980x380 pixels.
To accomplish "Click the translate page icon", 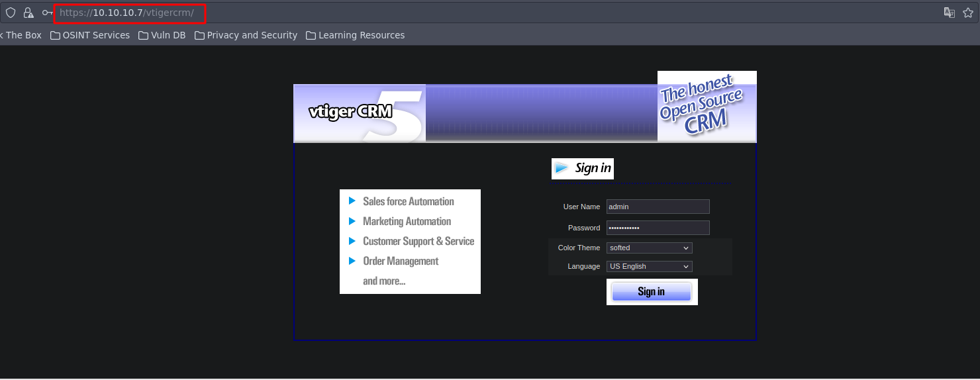I will [949, 13].
